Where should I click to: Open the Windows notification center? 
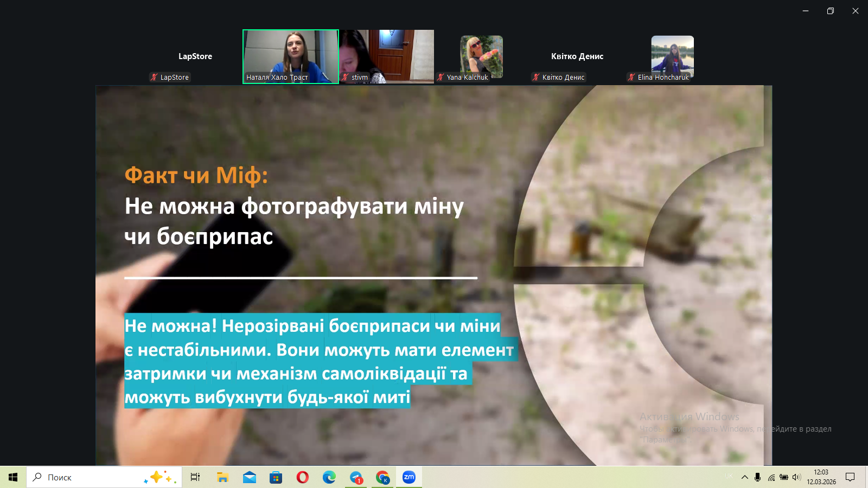850,477
